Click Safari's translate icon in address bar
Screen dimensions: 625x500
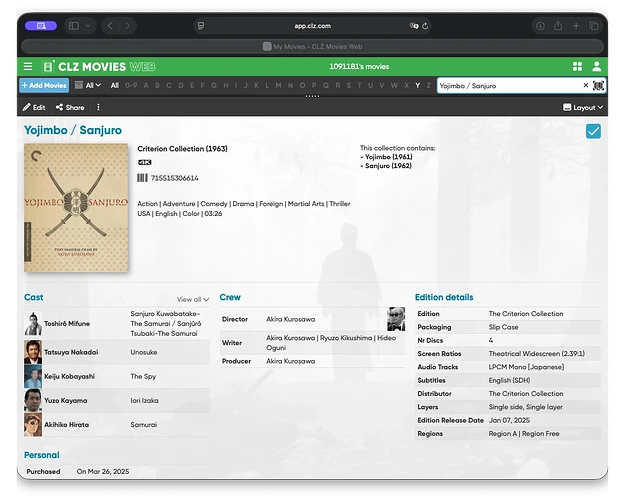click(414, 26)
